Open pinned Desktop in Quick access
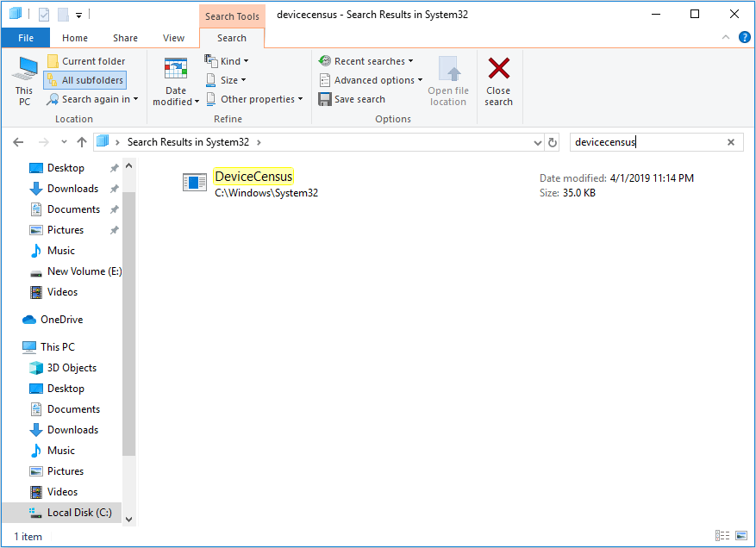 click(x=66, y=168)
